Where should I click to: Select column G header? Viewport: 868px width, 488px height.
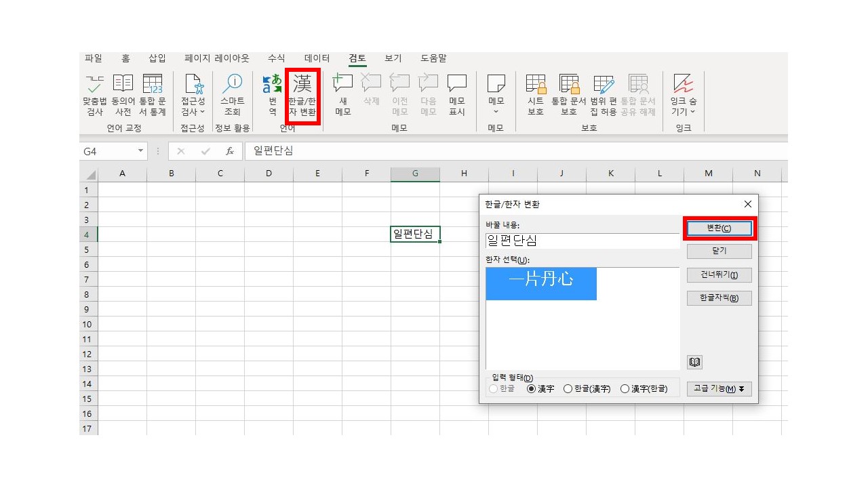click(x=415, y=174)
